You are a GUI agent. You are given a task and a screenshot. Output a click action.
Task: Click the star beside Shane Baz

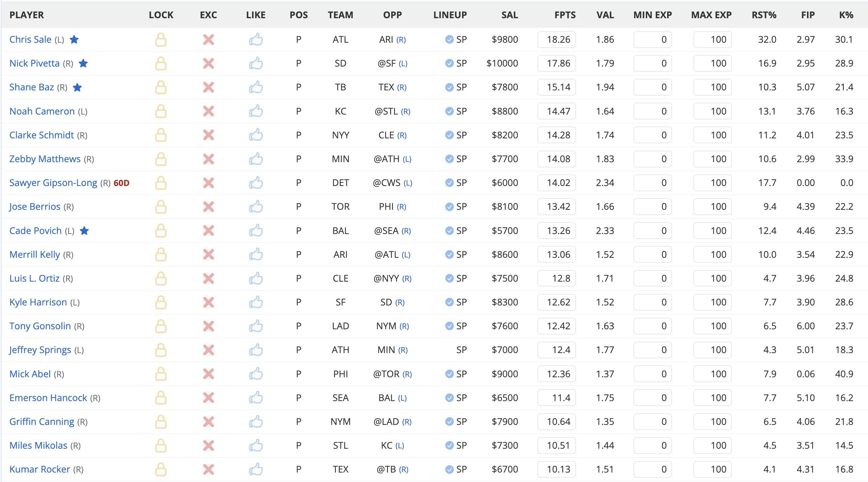77,87
